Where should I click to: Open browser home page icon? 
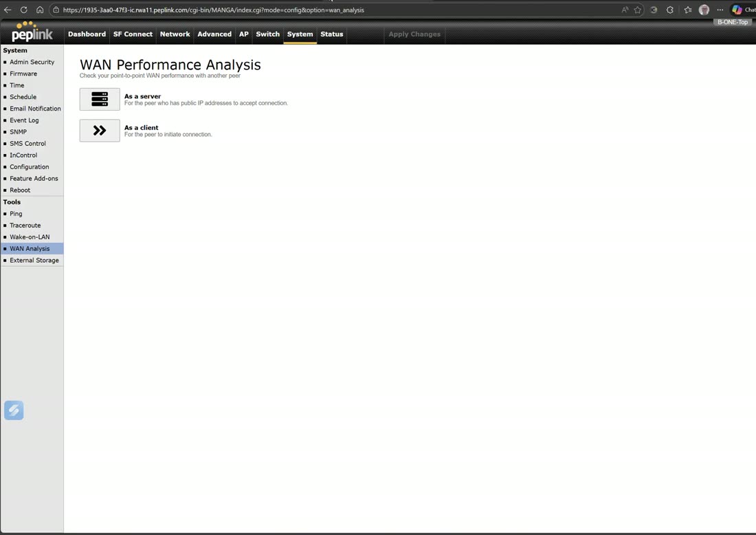pyautogui.click(x=40, y=10)
